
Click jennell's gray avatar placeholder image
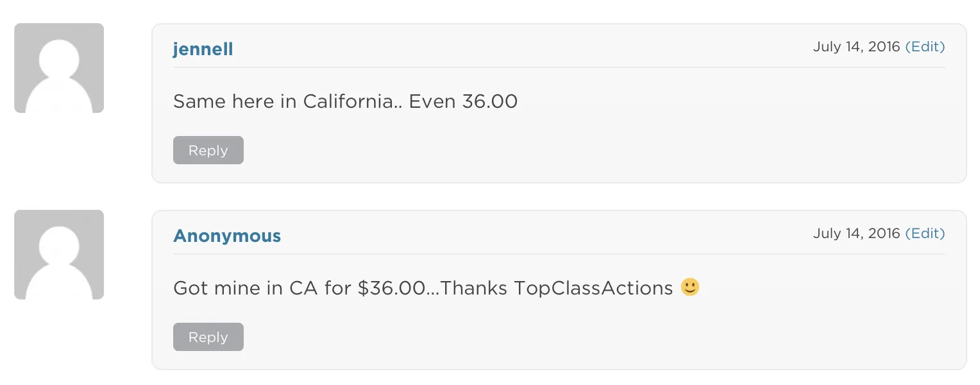pyautogui.click(x=59, y=68)
